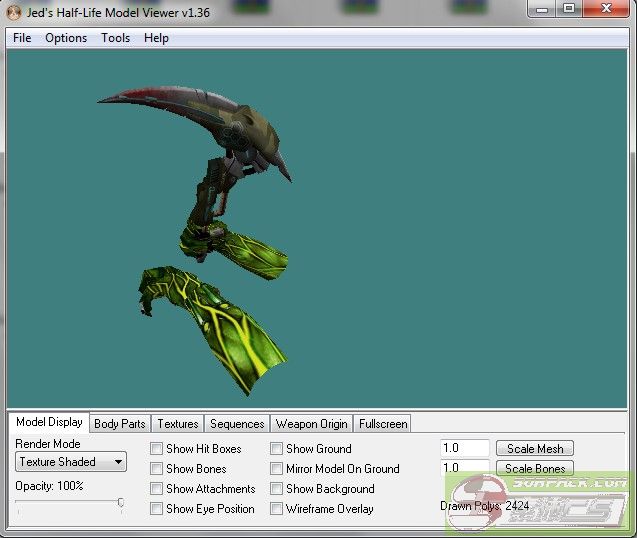Enable Wireframe Overlay checkbox
Viewport: 637px width, 538px height.
pos(277,509)
